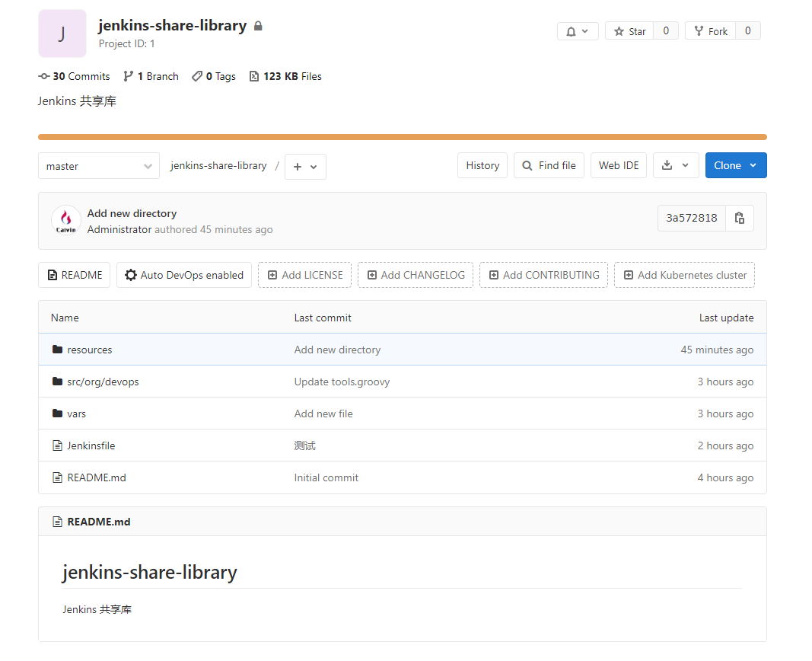This screenshot has height=661, width=812.
Task: Open the '测试' commit link
Action: (304, 446)
